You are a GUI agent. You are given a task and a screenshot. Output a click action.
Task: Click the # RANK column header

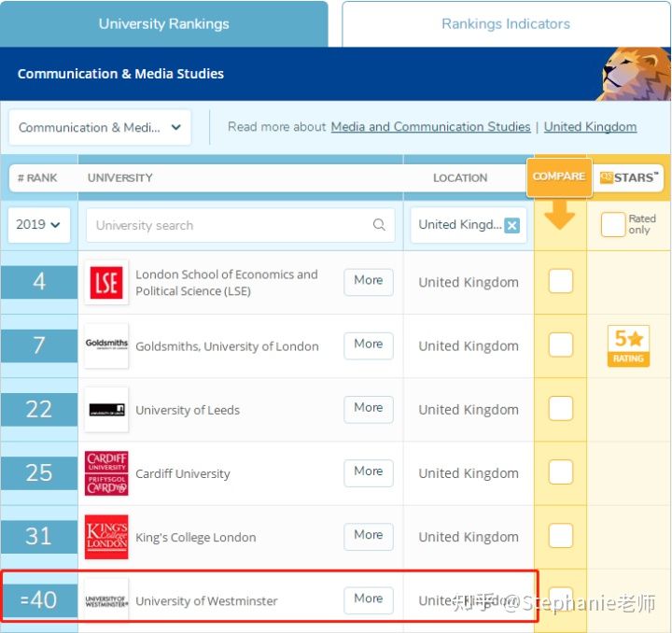(37, 177)
